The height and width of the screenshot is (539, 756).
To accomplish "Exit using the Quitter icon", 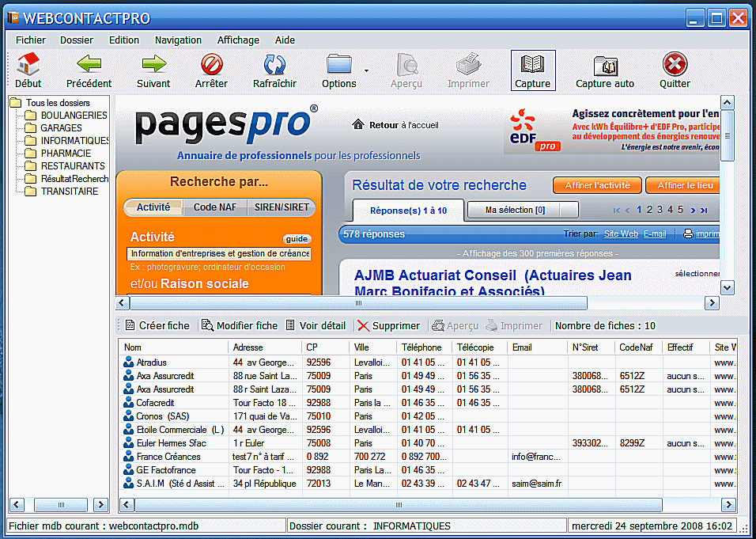I will (675, 65).
